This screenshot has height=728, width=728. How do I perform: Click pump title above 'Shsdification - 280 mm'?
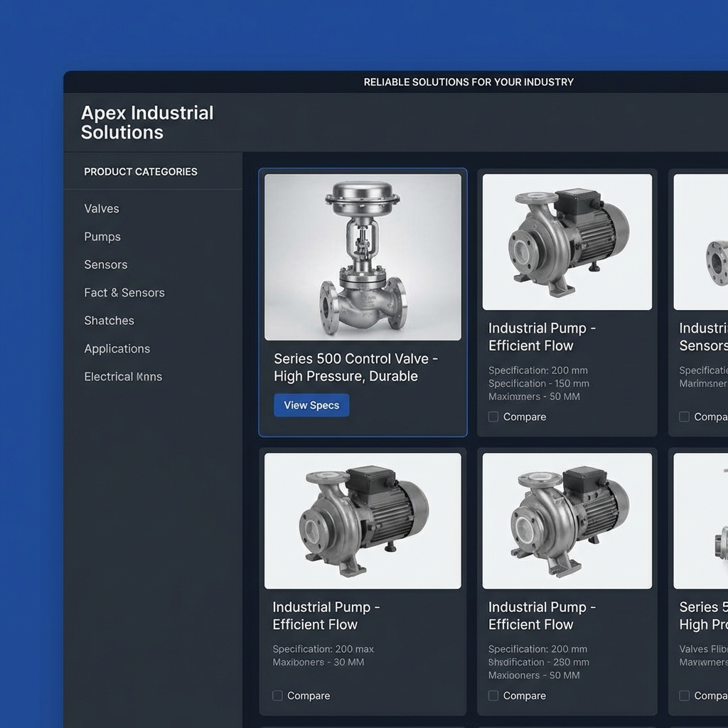542,616
